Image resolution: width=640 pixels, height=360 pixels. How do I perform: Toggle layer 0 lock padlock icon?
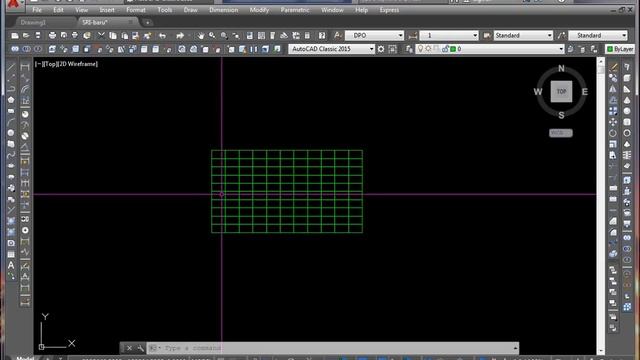[x=445, y=49]
